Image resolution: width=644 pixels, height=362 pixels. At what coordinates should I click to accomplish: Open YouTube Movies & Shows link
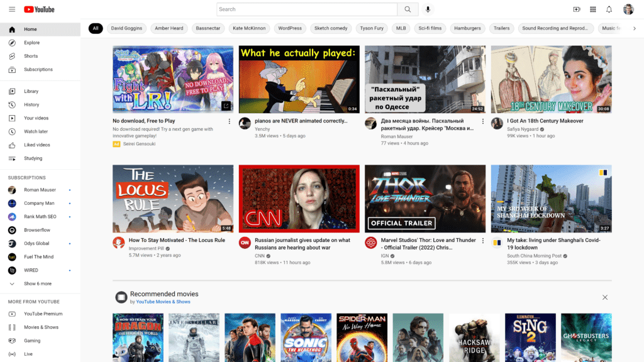[x=163, y=302]
